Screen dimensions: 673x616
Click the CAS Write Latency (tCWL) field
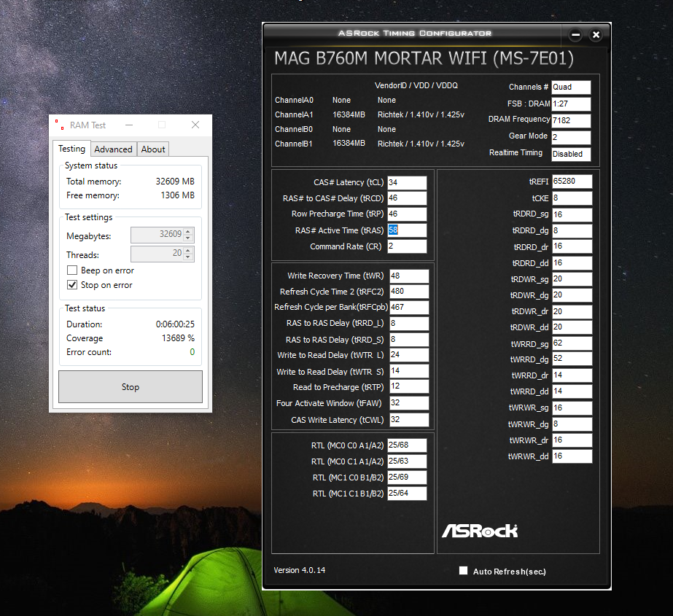(409, 419)
